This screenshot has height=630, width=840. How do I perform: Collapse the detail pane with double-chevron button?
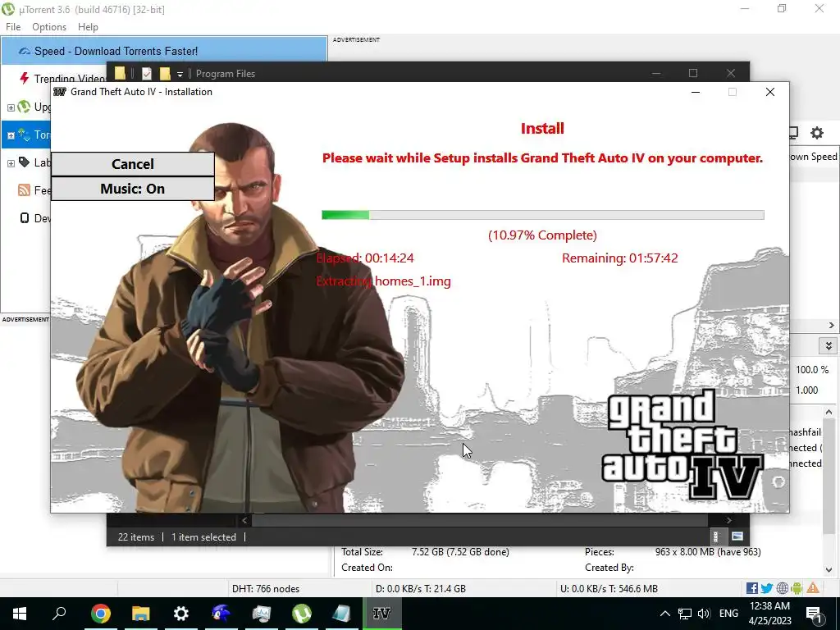(829, 345)
